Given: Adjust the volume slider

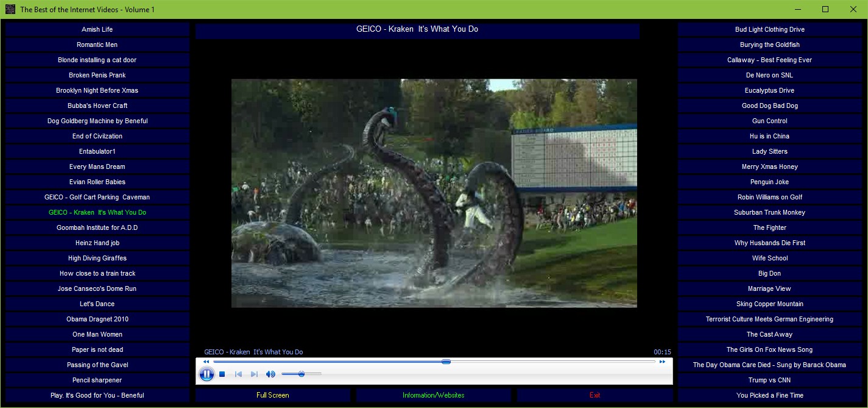Looking at the screenshot, I should (301, 374).
